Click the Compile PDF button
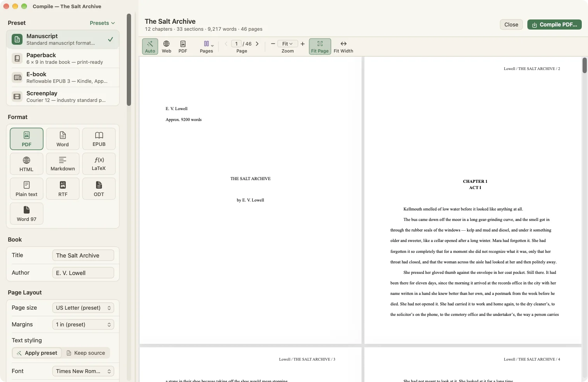The width and height of the screenshot is (588, 382). pos(555,25)
